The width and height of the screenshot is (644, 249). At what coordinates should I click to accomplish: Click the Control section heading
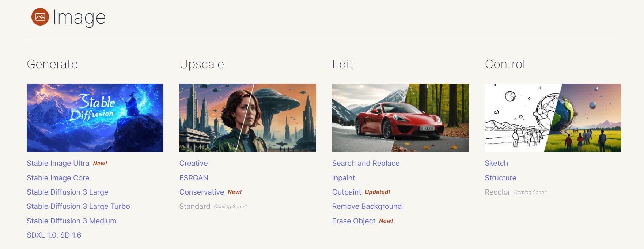pos(505,64)
